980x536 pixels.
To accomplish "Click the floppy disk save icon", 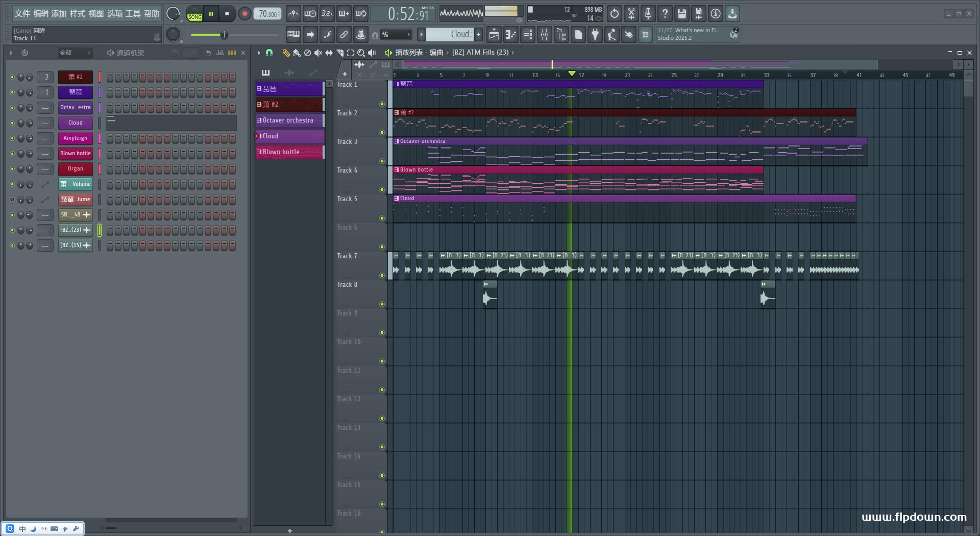I will coord(681,14).
